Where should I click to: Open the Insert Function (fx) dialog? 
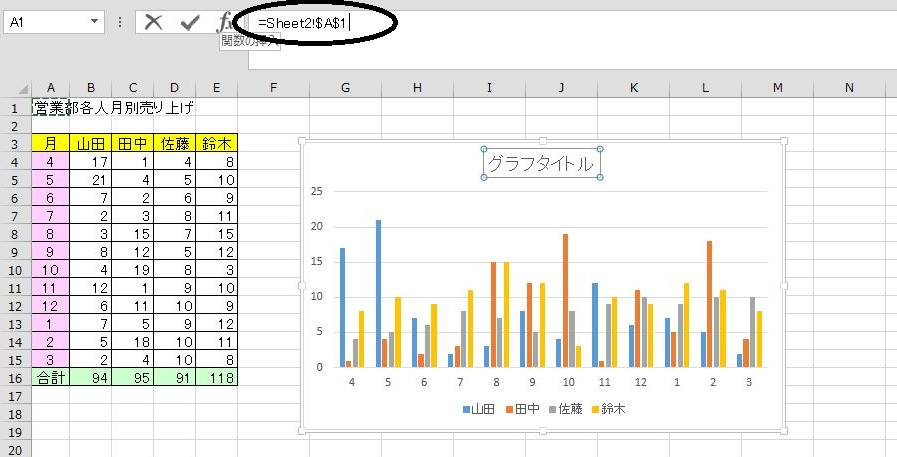pyautogui.click(x=226, y=22)
